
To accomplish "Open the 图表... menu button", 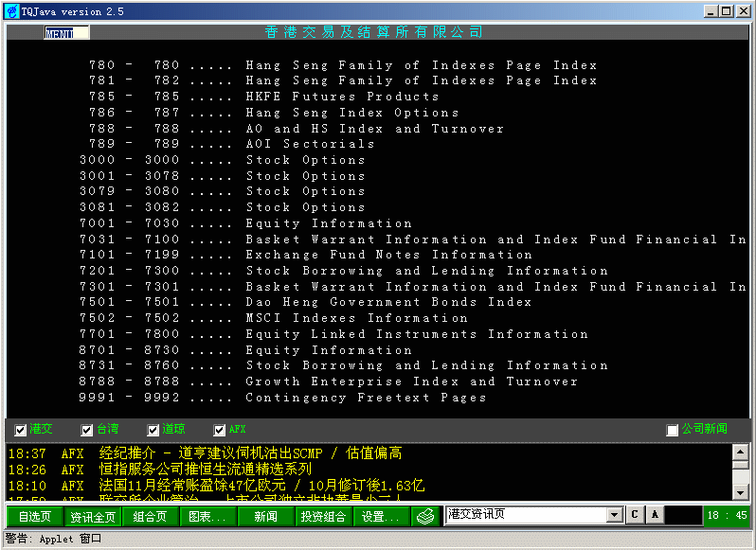I will tap(207, 516).
